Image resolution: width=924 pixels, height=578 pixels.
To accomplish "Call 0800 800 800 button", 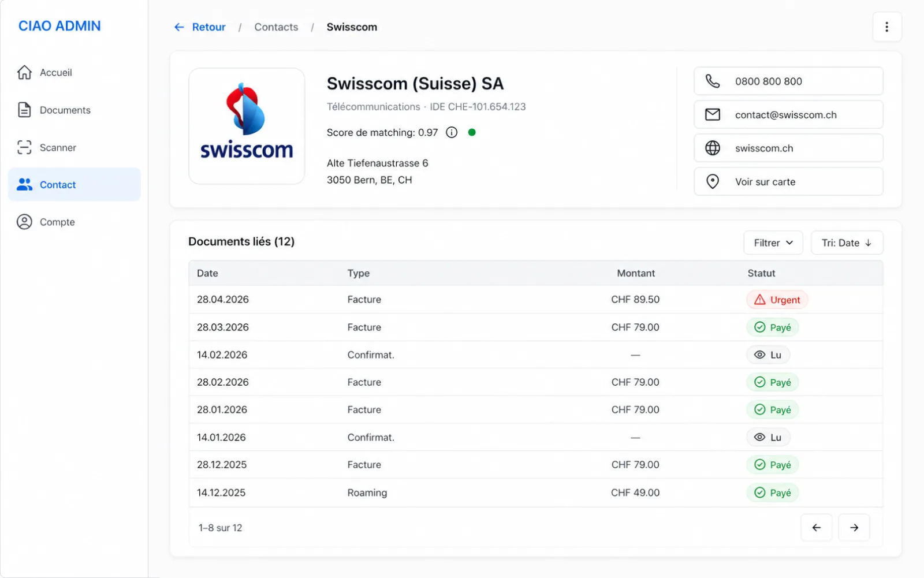I will (x=788, y=81).
